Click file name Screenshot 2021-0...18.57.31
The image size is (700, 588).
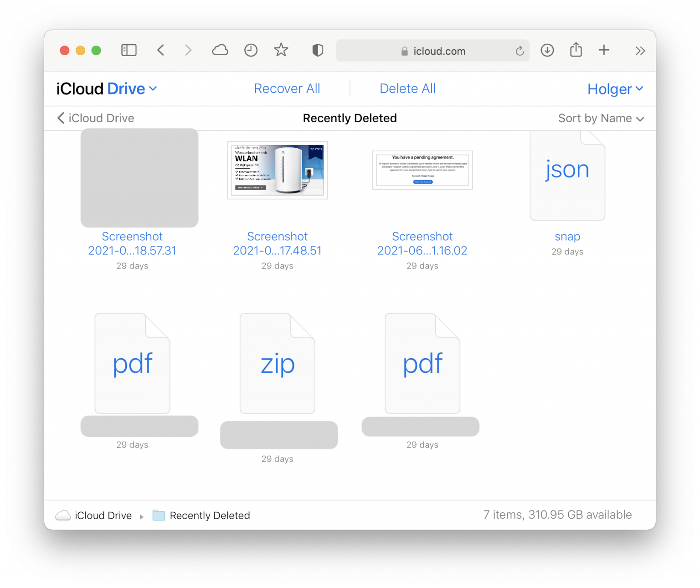pos(132,243)
